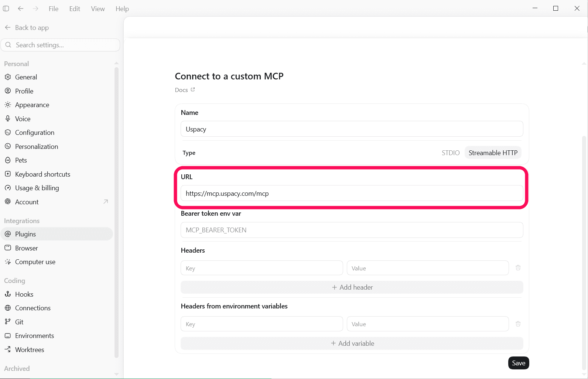Click environment variables Value field
588x379 pixels.
[x=428, y=324]
